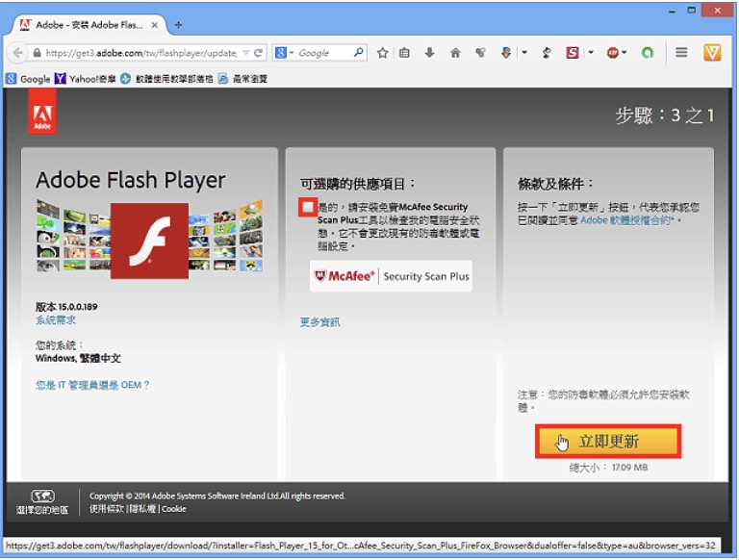739x560 pixels.
Task: Open the Adblock Plus dropdown arrow
Action: 624,52
